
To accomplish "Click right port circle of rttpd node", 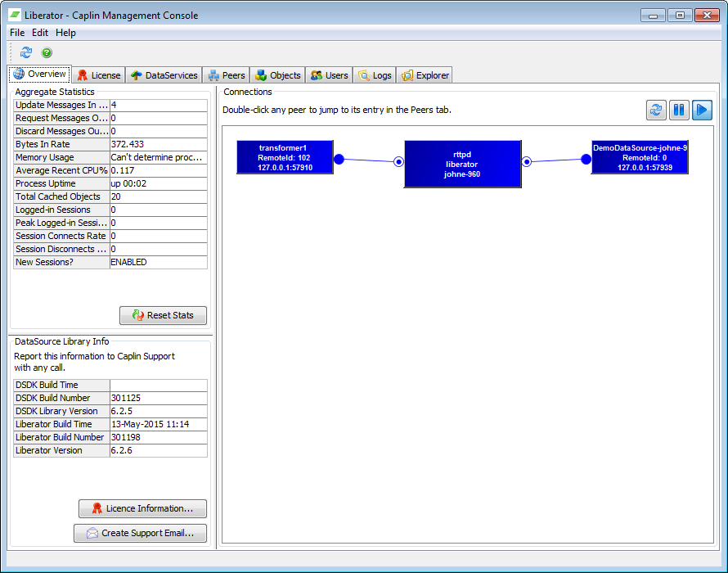I will [527, 162].
